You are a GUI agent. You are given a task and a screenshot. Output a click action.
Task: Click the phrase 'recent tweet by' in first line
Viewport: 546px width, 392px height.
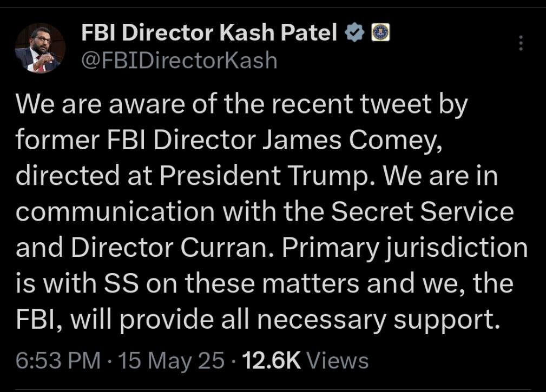369,104
